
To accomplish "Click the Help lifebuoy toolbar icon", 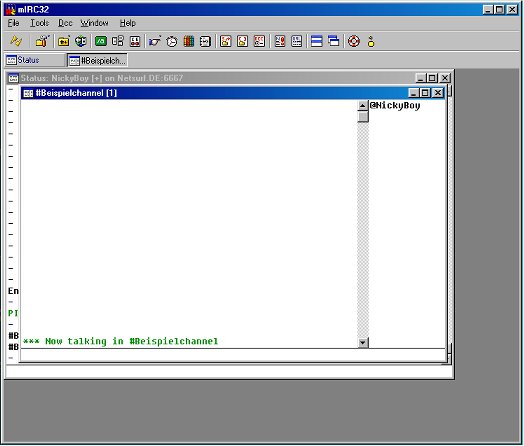I will point(354,41).
